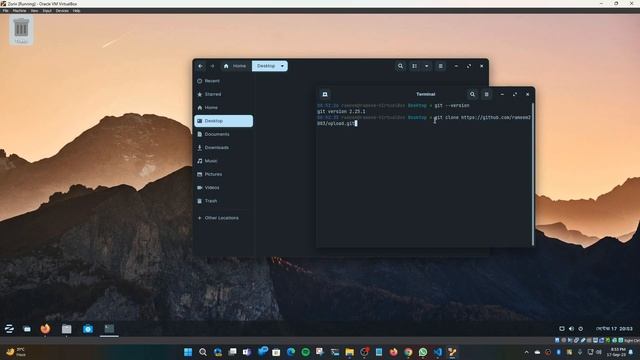
Task: Click the power icon in the Zorin tray
Action: click(580, 329)
